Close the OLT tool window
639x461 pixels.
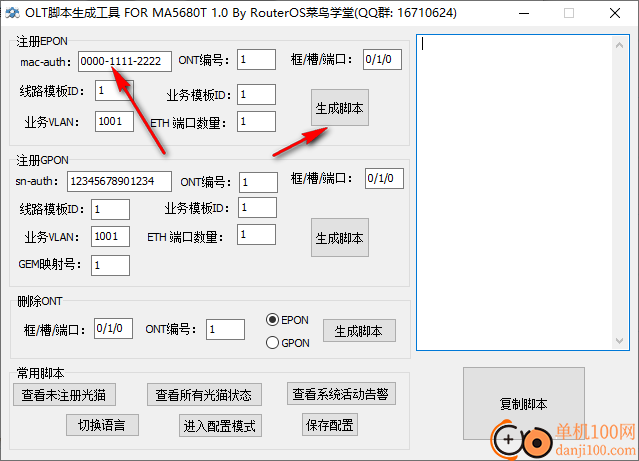[615, 13]
